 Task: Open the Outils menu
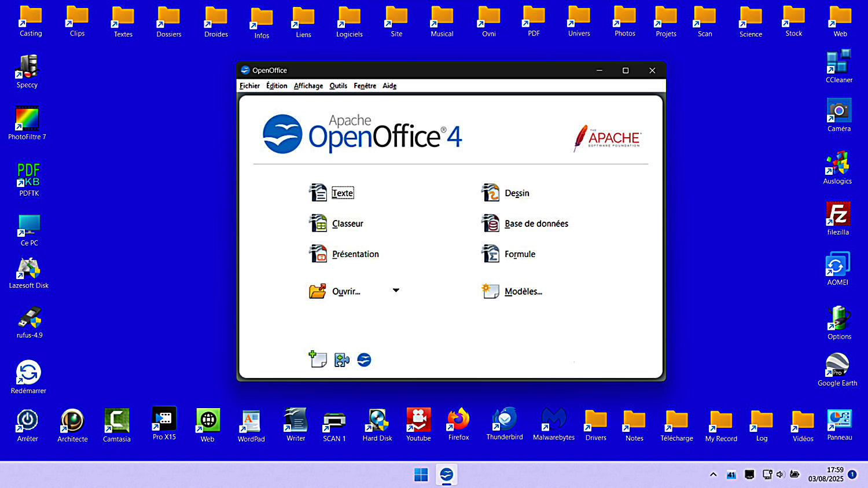[338, 86]
